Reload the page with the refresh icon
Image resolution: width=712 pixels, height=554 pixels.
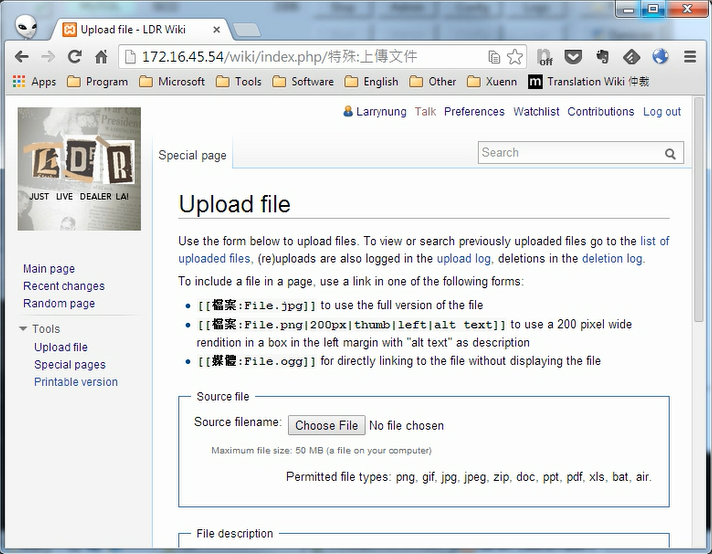[74, 57]
